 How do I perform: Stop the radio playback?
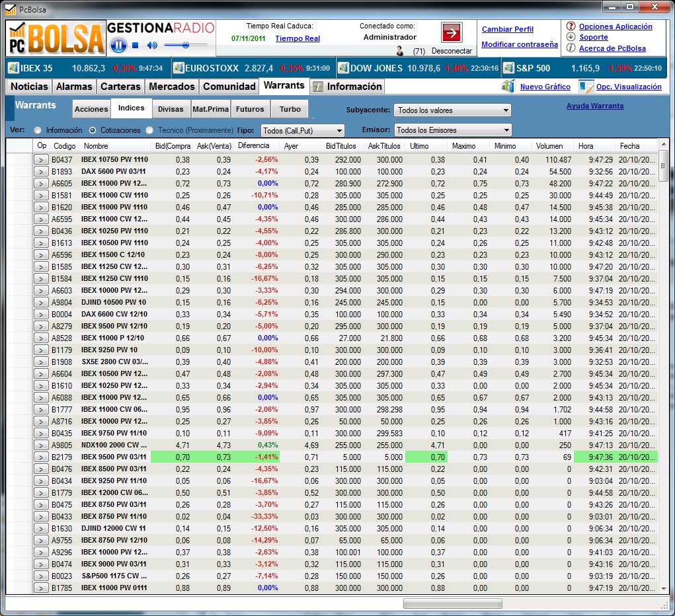pos(135,45)
